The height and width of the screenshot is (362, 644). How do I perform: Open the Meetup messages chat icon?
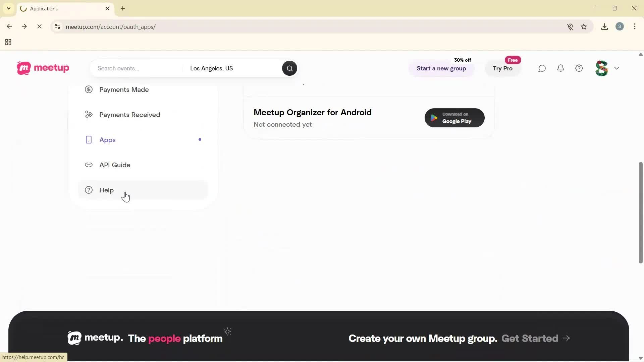(x=542, y=68)
